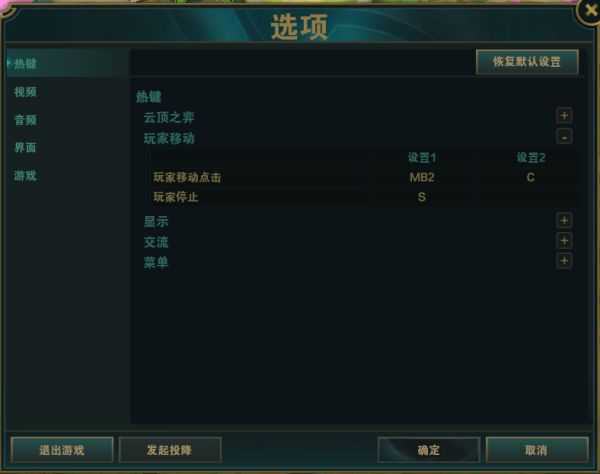Expand the 显示 hotkey section

[564, 220]
